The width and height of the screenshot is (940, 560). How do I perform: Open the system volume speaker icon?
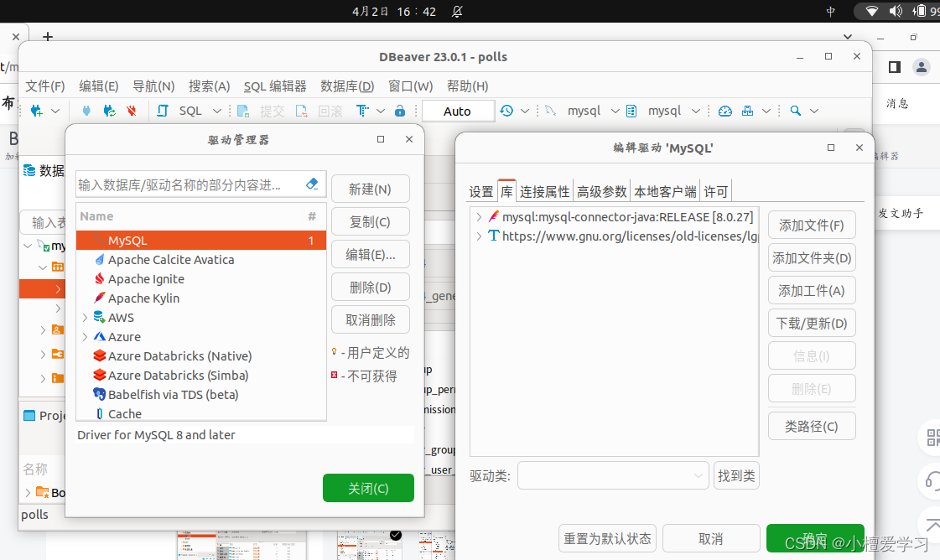896,11
